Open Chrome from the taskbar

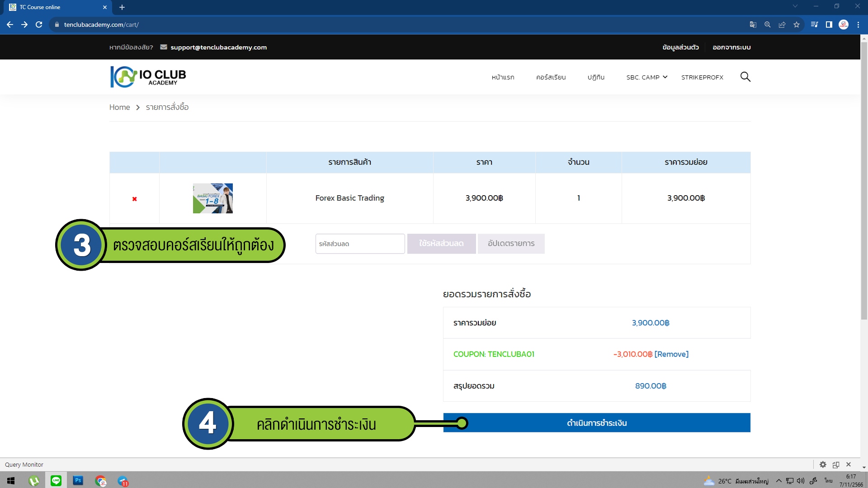pos(101,481)
